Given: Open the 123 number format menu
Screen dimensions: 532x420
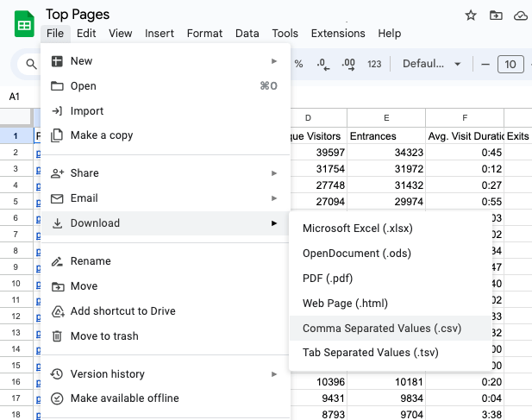Looking at the screenshot, I should (374, 65).
